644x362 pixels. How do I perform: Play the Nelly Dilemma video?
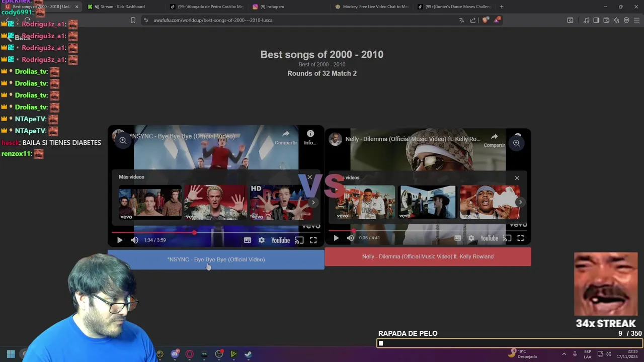click(336, 238)
